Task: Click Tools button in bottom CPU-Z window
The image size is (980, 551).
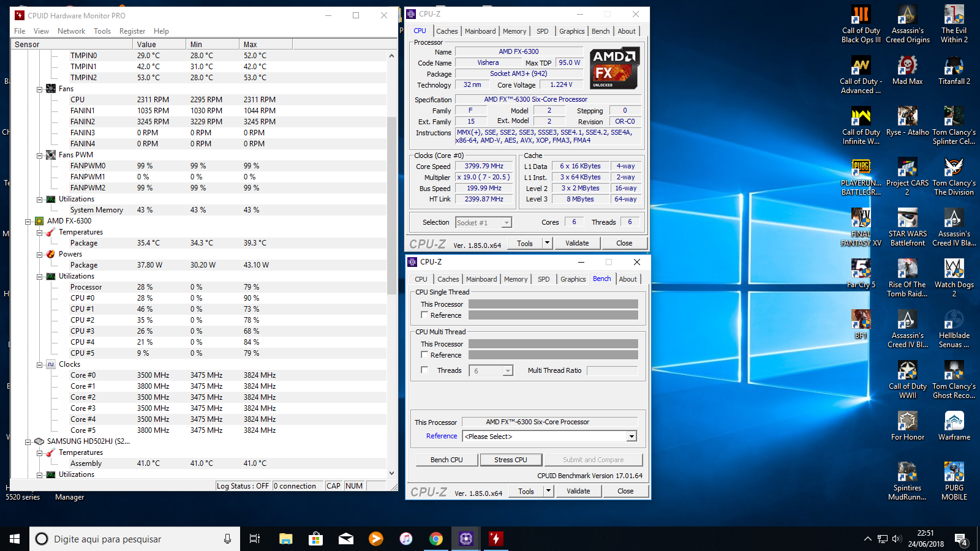Action: [x=526, y=491]
